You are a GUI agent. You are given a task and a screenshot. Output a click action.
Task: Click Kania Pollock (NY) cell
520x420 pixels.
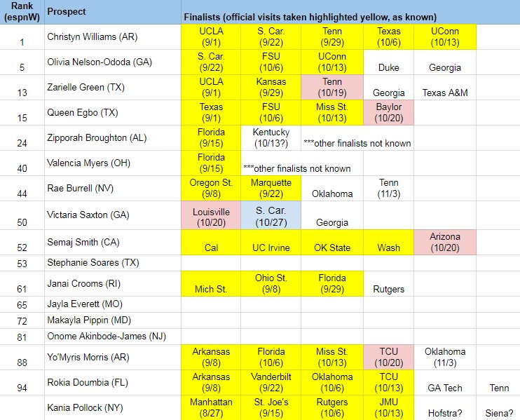113,407
